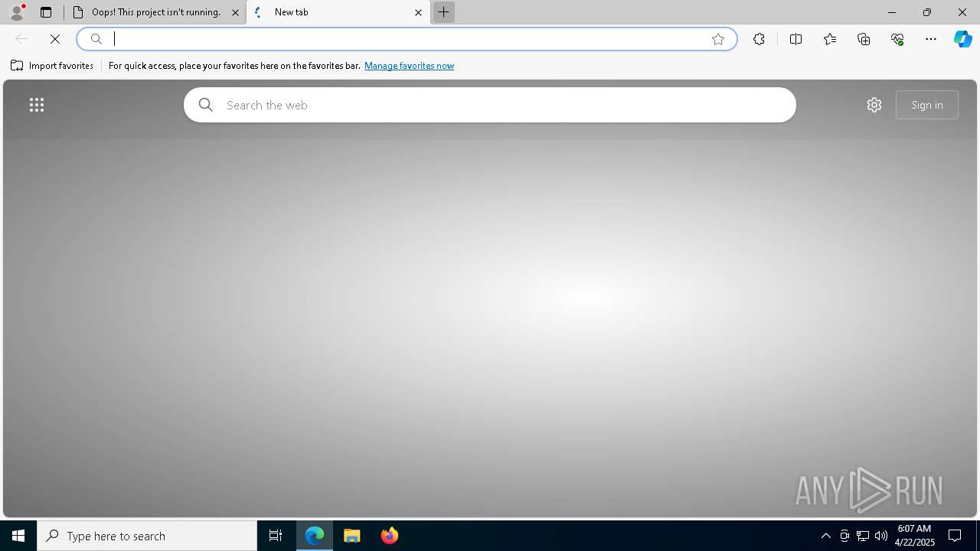Switch to the "Oops! This project isn't running." tab
Screen dimensions: 980x551
(x=155, y=12)
